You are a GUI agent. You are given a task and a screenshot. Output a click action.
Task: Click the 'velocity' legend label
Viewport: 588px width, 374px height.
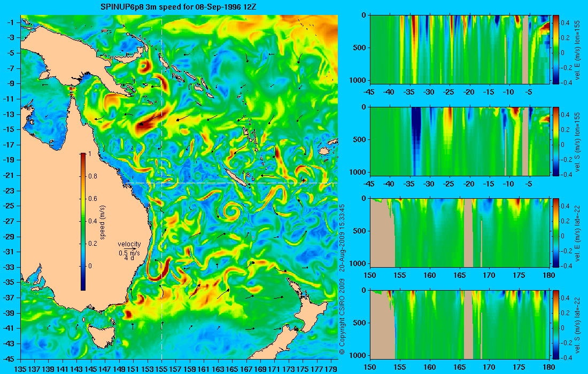(129, 244)
